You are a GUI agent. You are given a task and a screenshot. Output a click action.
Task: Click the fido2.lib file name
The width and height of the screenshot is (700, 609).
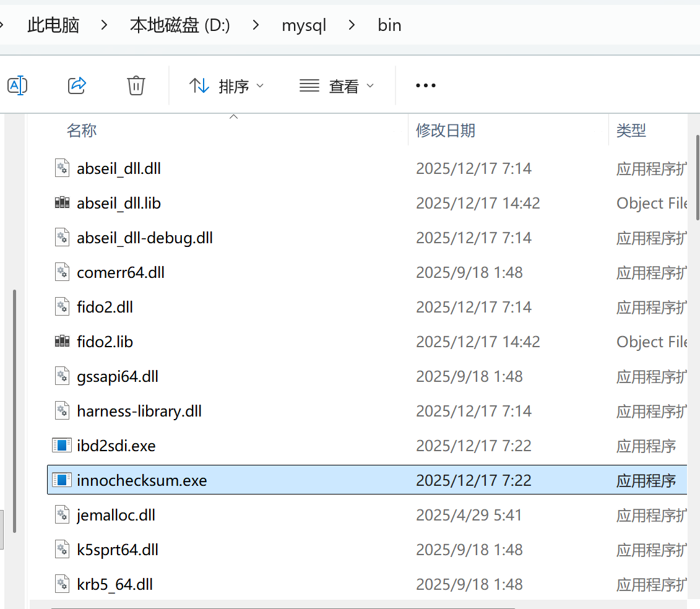105,342
